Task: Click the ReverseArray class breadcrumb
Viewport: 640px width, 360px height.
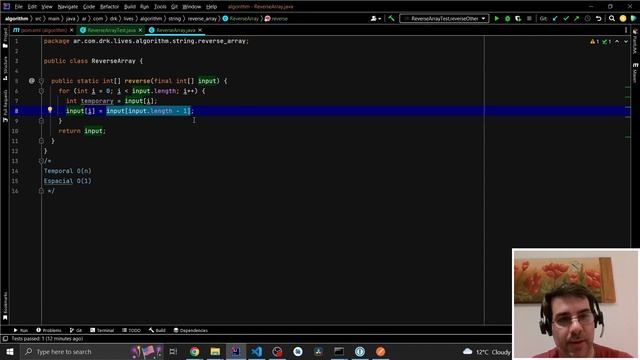Action: [241, 18]
